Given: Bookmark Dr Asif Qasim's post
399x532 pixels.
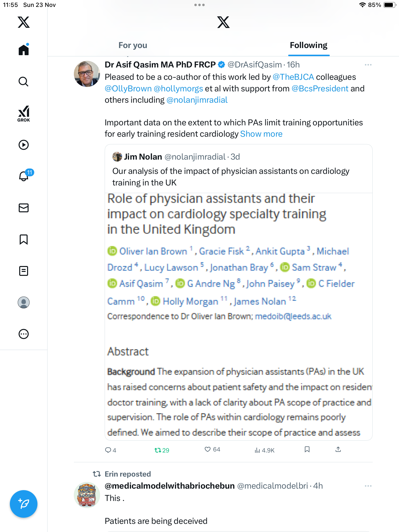Looking at the screenshot, I should (x=307, y=449).
